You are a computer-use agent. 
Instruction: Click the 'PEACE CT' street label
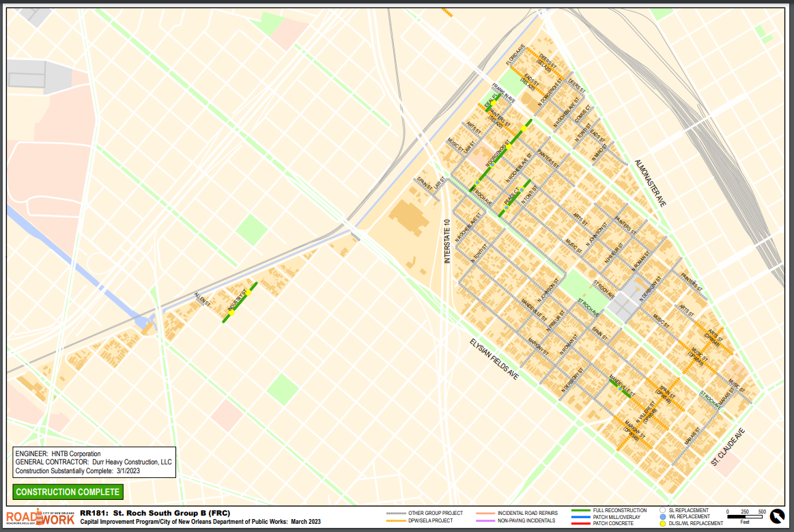pos(512,196)
